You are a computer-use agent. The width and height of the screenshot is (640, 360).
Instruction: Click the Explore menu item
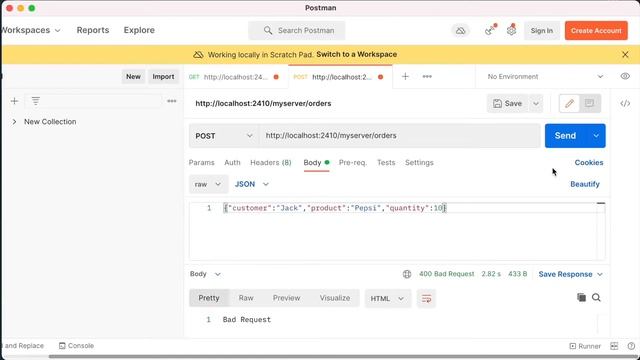pos(139,30)
